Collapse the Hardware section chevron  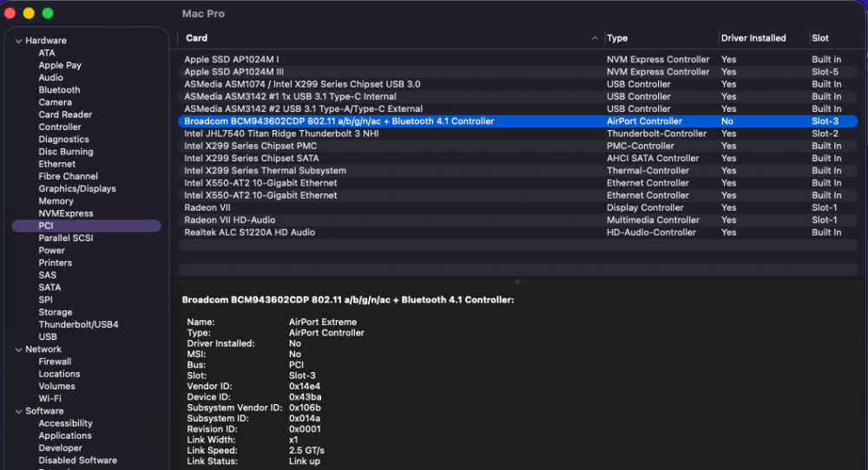19,41
